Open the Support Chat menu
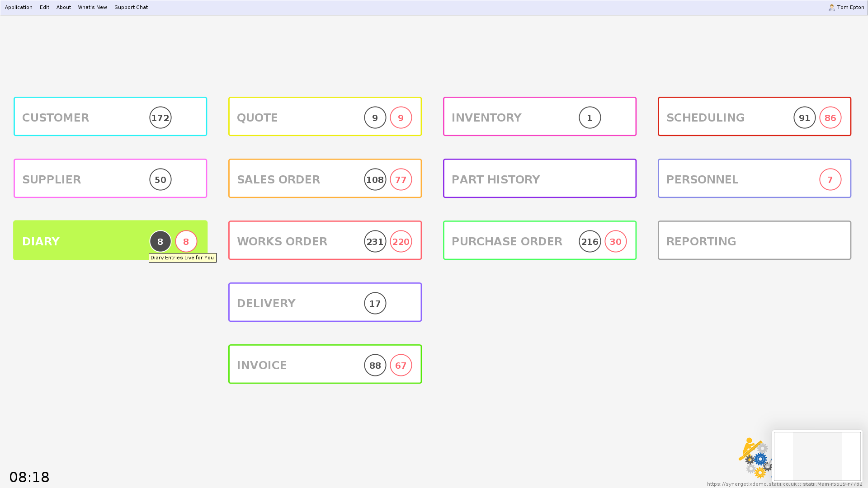868x488 pixels. click(131, 8)
